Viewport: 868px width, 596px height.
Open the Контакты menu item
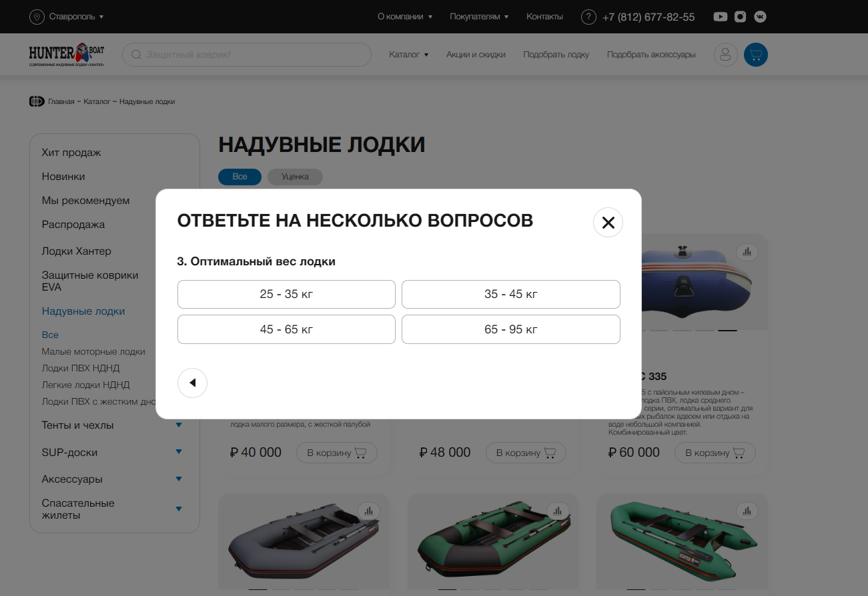pyautogui.click(x=544, y=17)
